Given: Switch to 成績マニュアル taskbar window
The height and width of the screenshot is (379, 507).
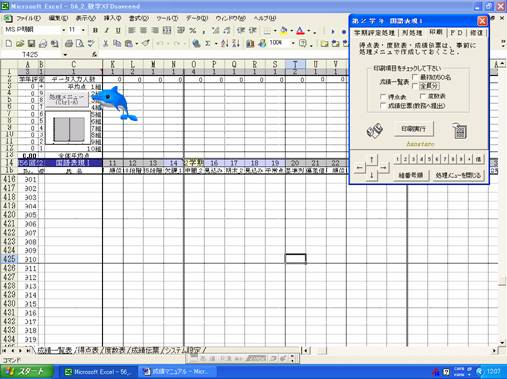Looking at the screenshot, I should (177, 372).
